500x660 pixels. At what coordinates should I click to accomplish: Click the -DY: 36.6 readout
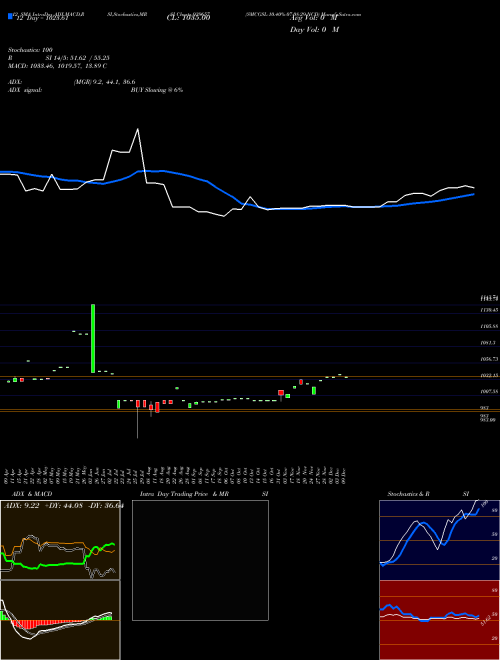(105, 506)
